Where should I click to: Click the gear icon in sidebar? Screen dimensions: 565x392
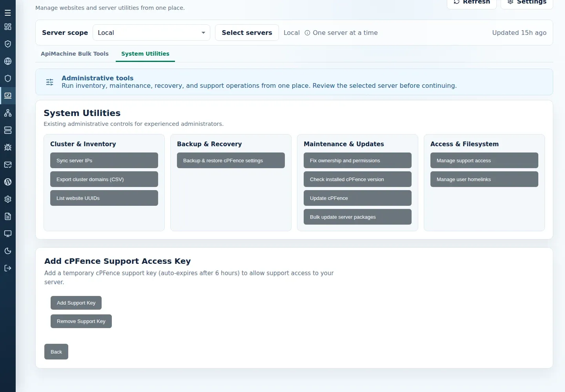click(x=8, y=199)
